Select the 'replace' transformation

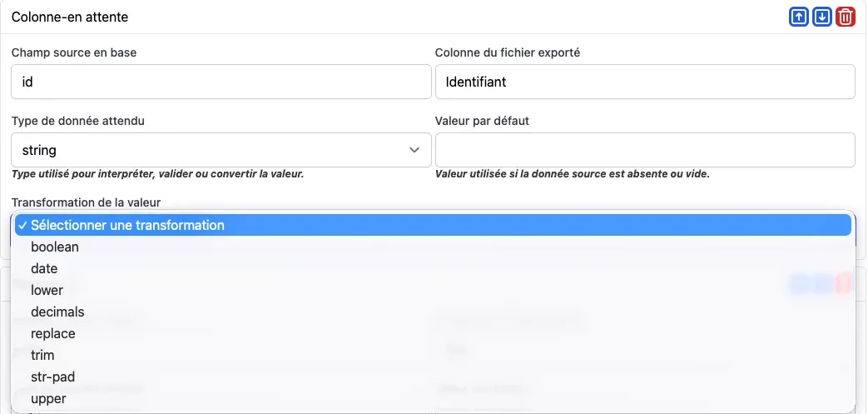point(53,334)
